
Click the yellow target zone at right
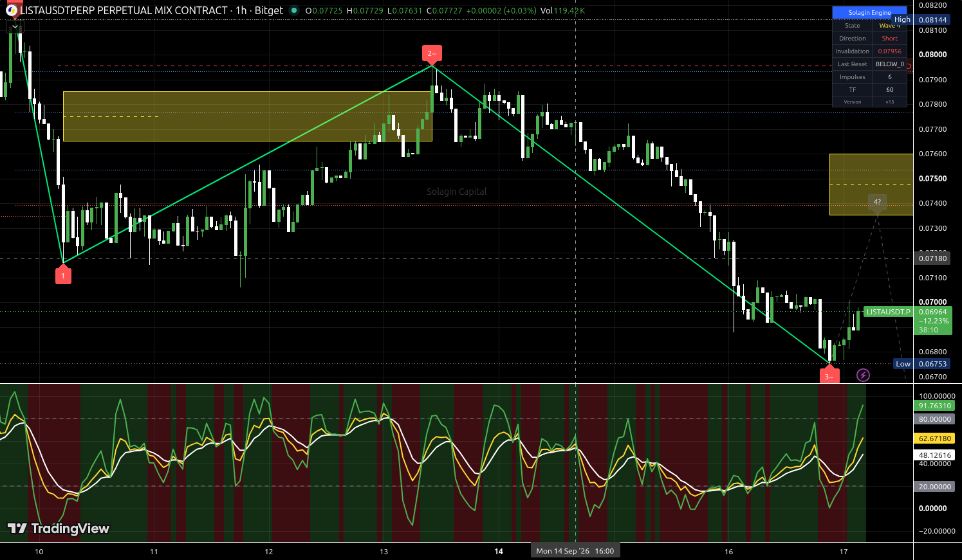871,185
